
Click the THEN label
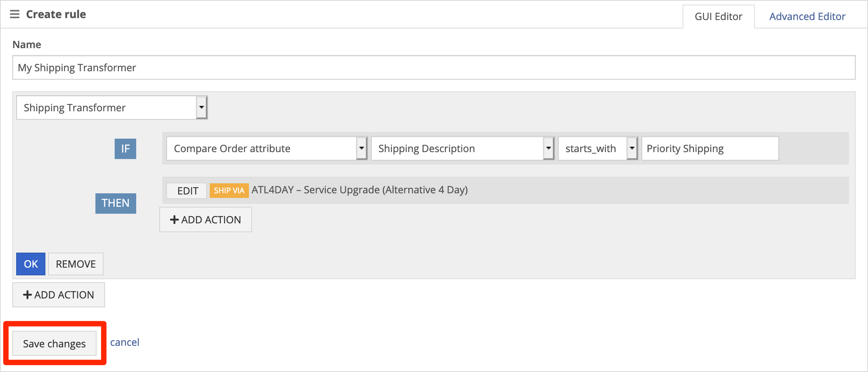115,203
